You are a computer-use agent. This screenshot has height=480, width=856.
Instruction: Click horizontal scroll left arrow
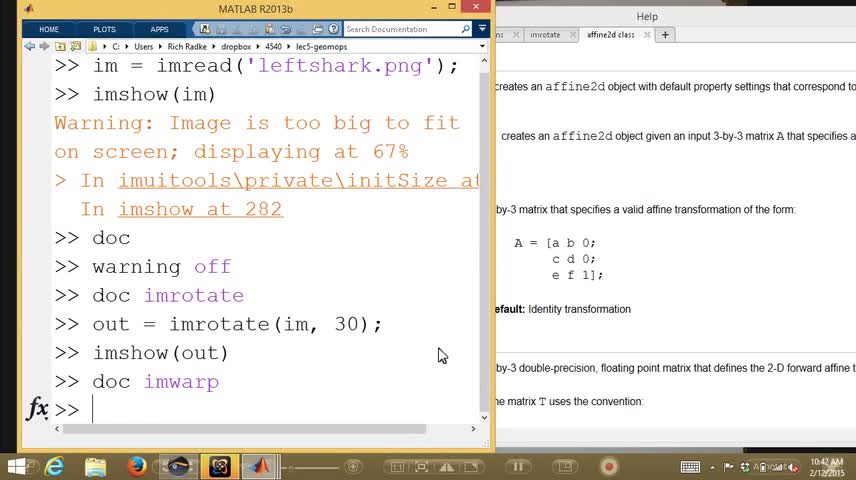click(x=57, y=429)
